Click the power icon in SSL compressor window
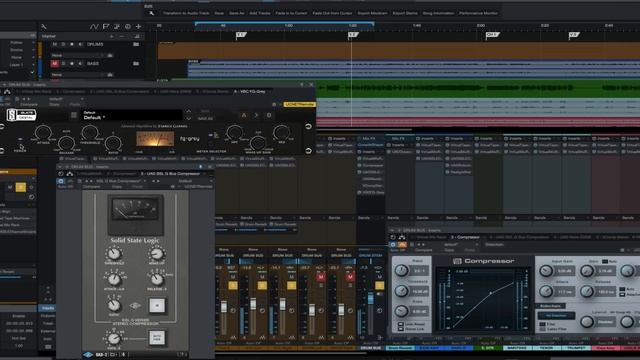 [61, 174]
